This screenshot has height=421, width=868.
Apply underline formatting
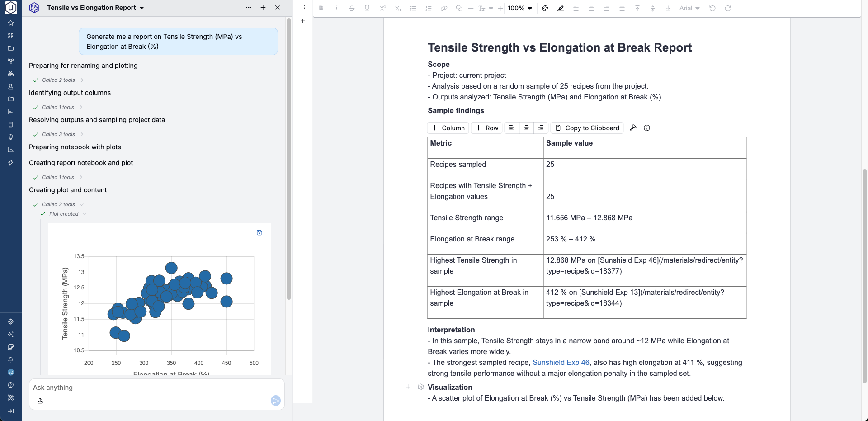(x=367, y=8)
